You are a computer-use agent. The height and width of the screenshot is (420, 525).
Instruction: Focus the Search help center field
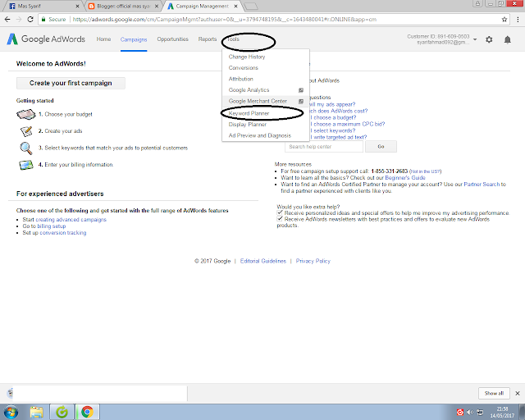click(x=324, y=147)
